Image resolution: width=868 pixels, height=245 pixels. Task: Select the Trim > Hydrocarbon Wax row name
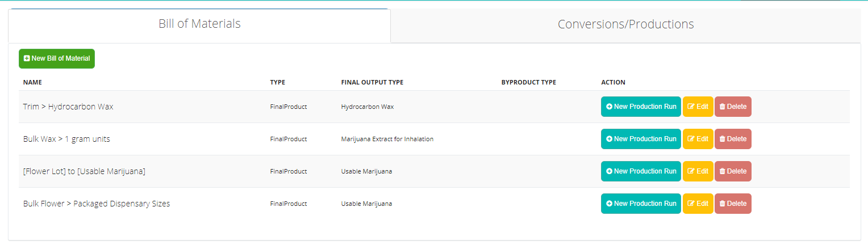pos(68,107)
